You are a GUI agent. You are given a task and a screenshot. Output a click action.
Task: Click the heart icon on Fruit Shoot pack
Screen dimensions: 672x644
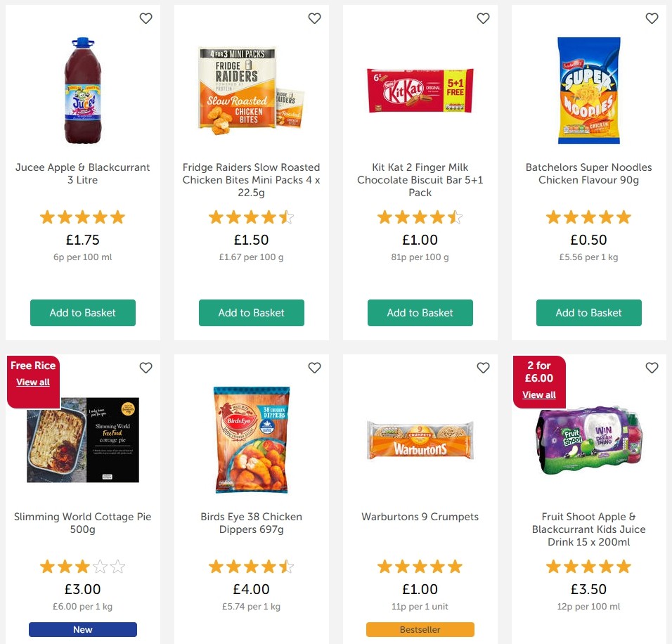[x=652, y=368]
